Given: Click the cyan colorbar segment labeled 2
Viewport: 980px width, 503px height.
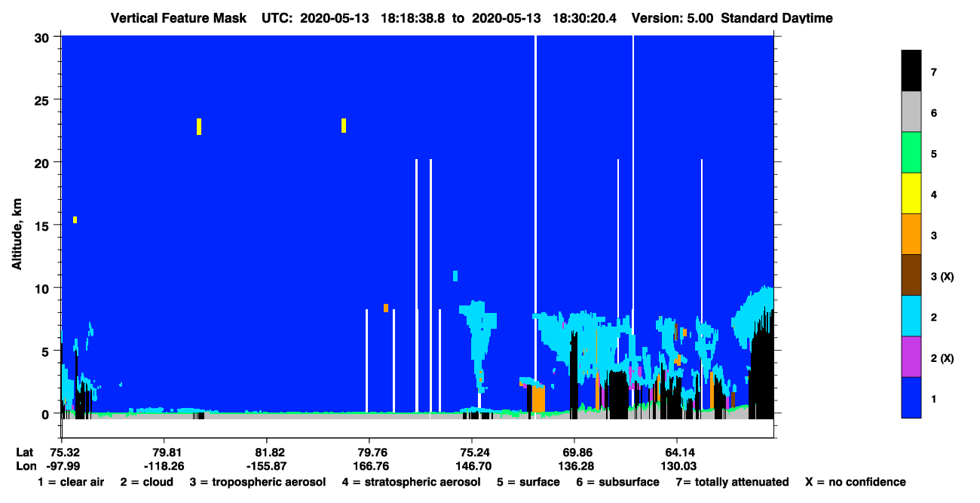Looking at the screenshot, I should pos(911,315).
